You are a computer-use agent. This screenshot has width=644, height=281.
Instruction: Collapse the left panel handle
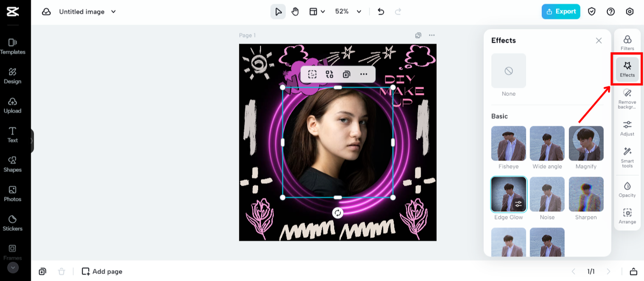[32, 141]
